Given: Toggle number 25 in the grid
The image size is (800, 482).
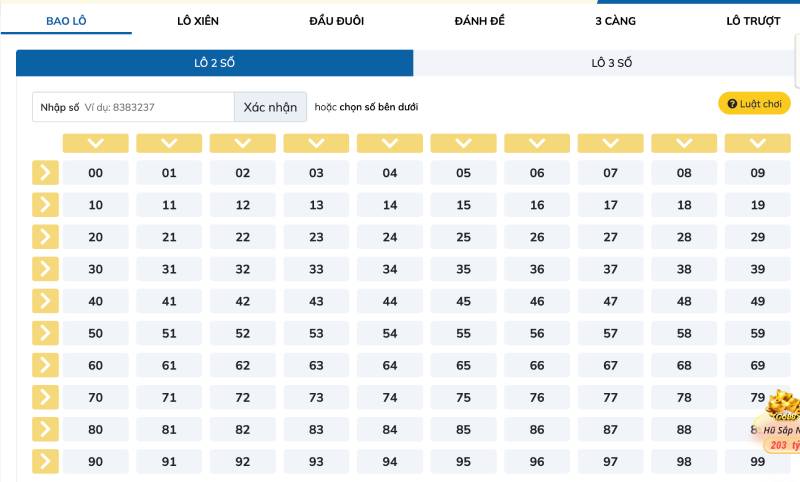Looking at the screenshot, I should pyautogui.click(x=463, y=237).
